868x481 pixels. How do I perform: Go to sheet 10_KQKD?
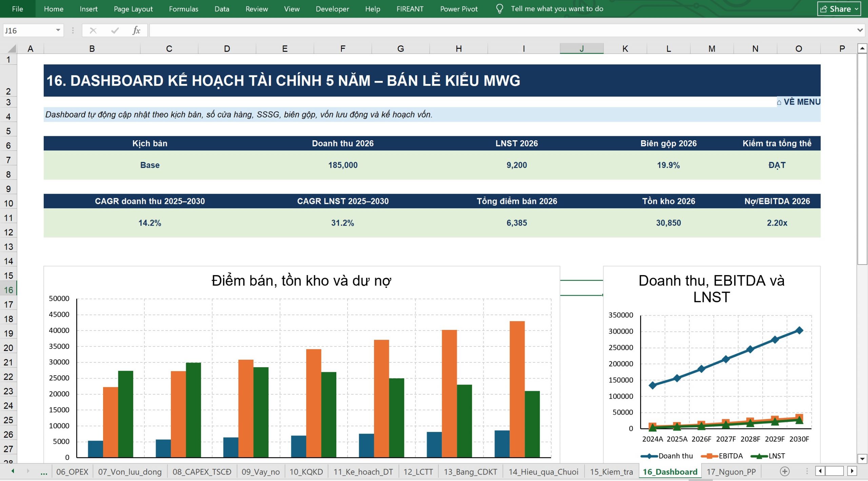pyautogui.click(x=306, y=472)
